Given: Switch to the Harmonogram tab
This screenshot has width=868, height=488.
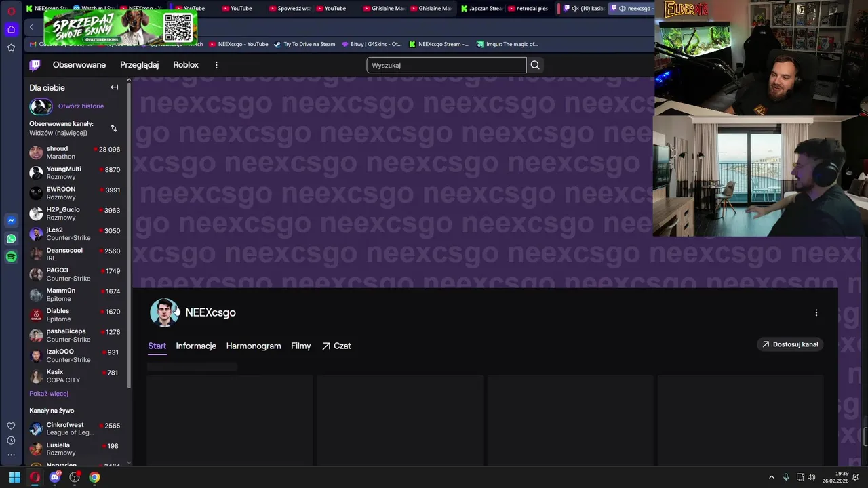Looking at the screenshot, I should coord(254,346).
